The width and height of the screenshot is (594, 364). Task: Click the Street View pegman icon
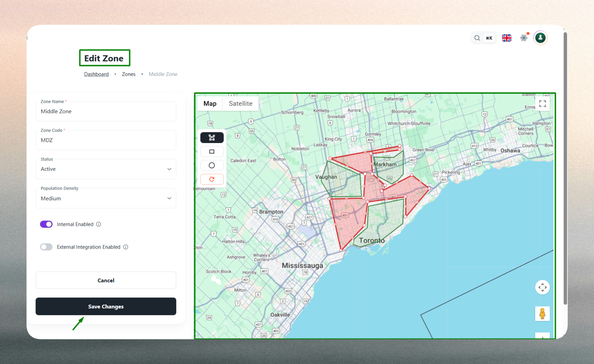click(542, 314)
